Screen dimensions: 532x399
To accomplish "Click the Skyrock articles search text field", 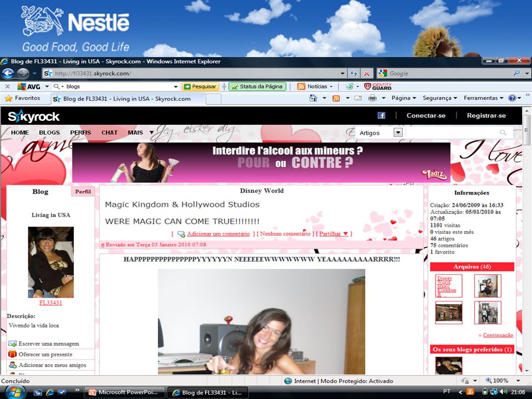I will point(451,132).
